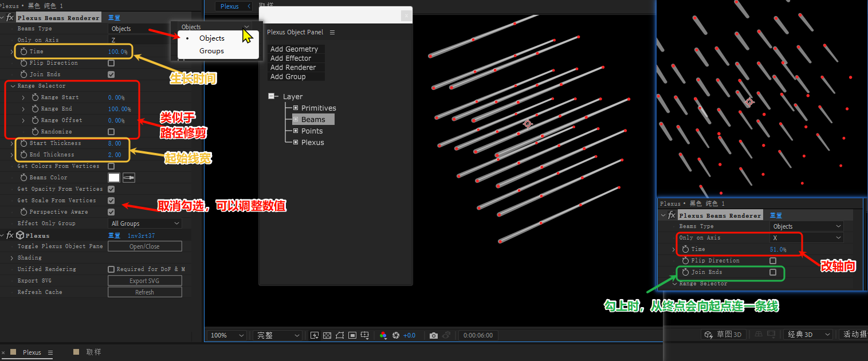Open grid and guide options icon
The height and width of the screenshot is (361, 868).
[x=365, y=335]
